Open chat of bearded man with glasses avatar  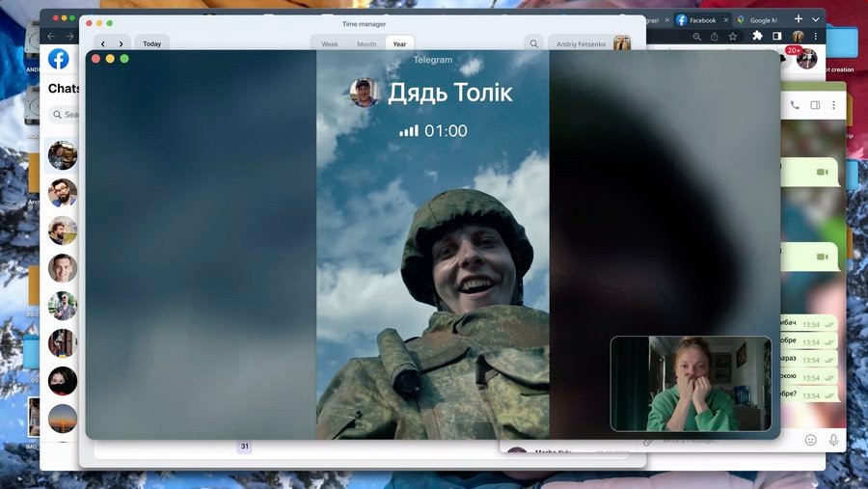pyautogui.click(x=63, y=193)
